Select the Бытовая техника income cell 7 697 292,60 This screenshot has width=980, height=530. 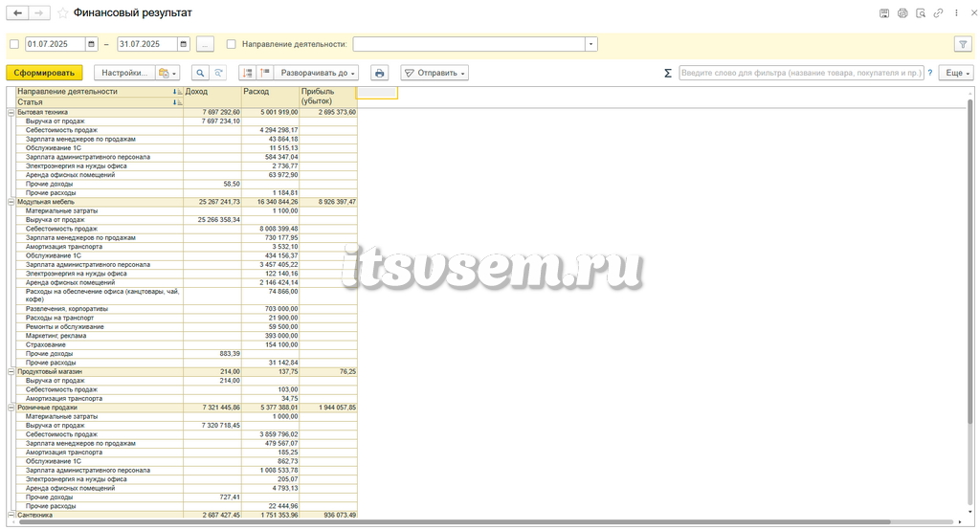point(212,113)
